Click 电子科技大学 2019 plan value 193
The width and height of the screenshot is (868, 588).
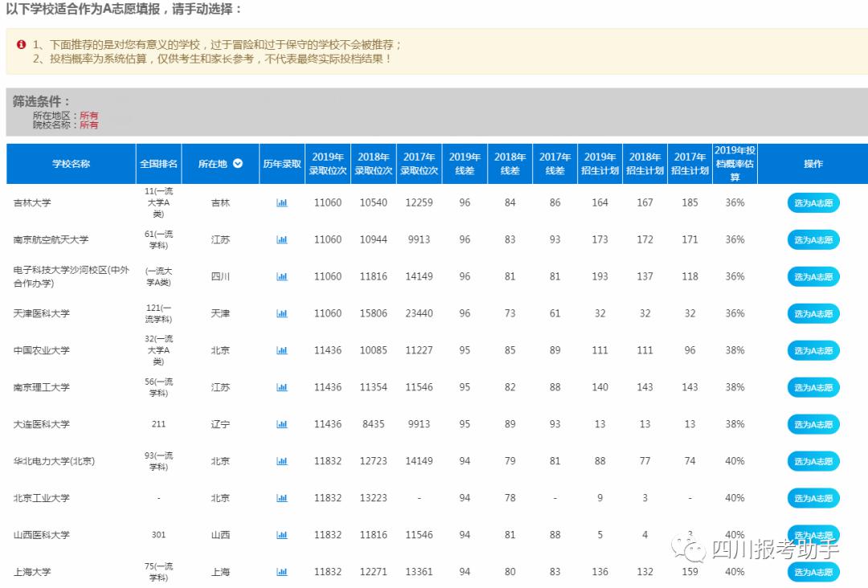[600, 276]
